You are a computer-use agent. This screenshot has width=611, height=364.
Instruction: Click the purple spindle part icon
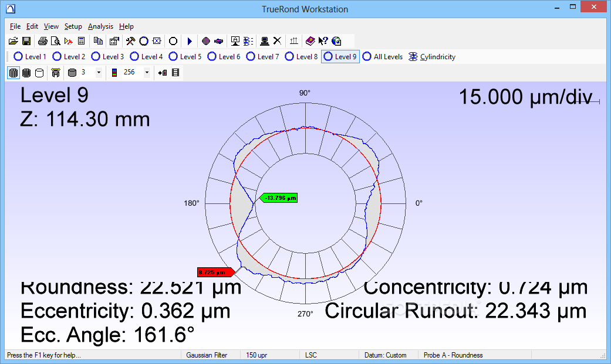[x=218, y=41]
